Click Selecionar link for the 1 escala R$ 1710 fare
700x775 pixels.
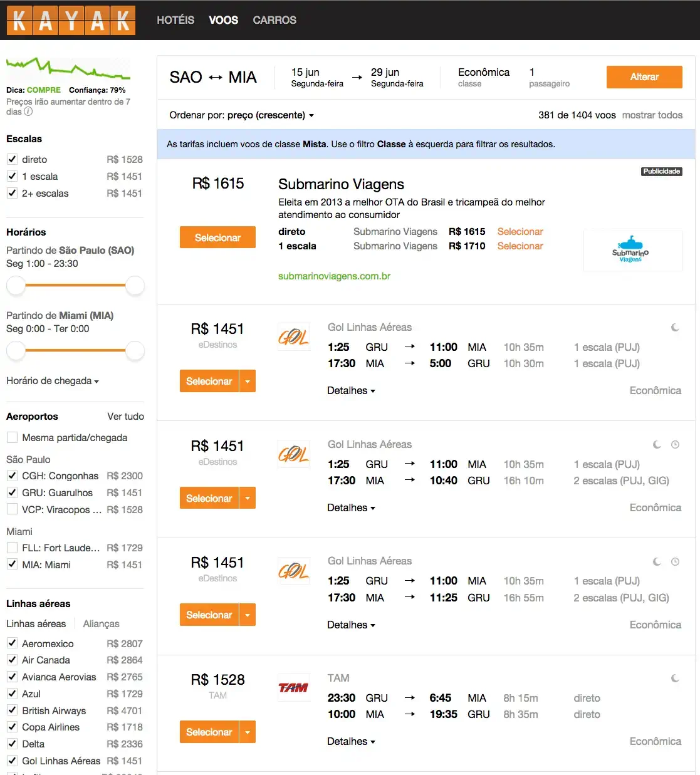click(520, 246)
